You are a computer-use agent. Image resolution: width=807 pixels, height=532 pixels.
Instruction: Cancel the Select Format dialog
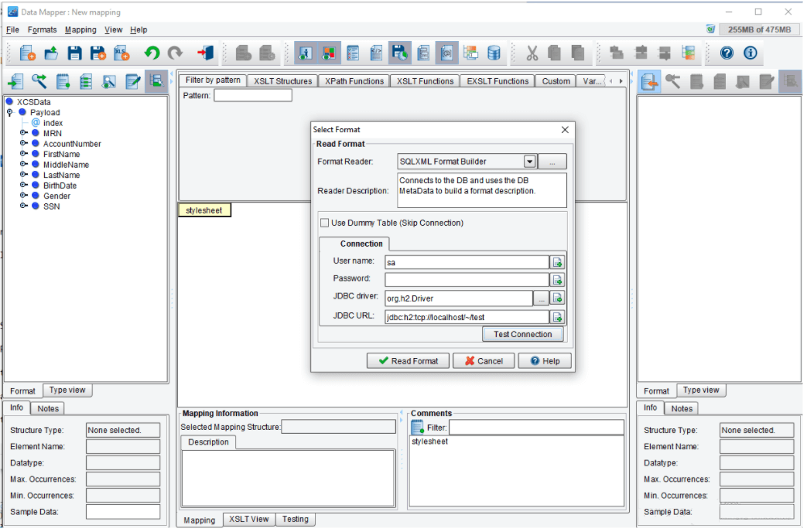[x=484, y=362]
